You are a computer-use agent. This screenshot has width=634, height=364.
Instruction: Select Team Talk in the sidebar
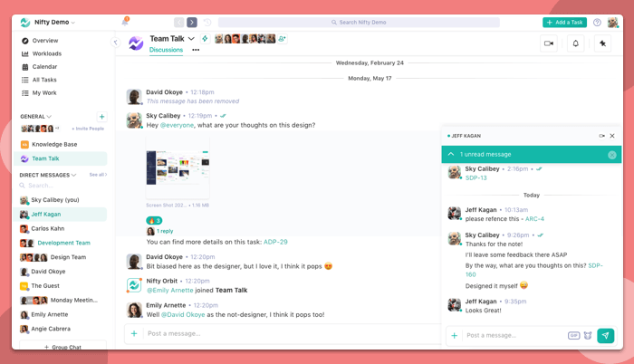tap(61, 158)
